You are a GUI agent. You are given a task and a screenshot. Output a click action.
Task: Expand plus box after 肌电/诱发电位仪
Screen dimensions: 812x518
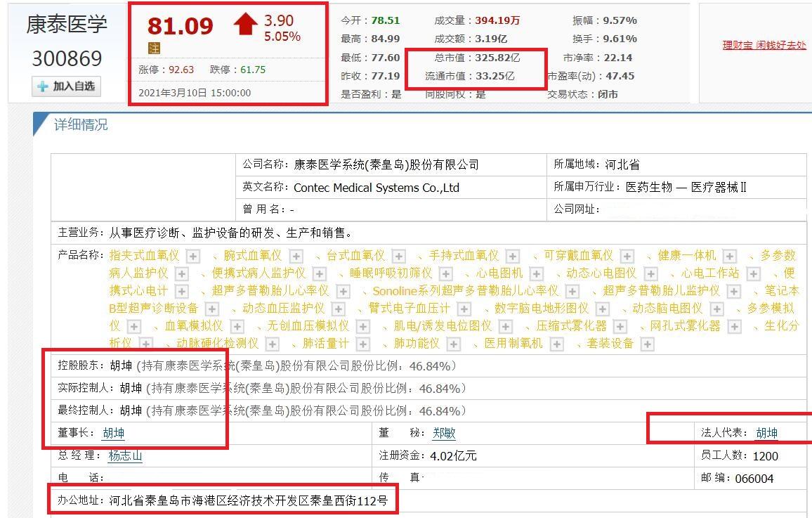pyautogui.click(x=506, y=327)
